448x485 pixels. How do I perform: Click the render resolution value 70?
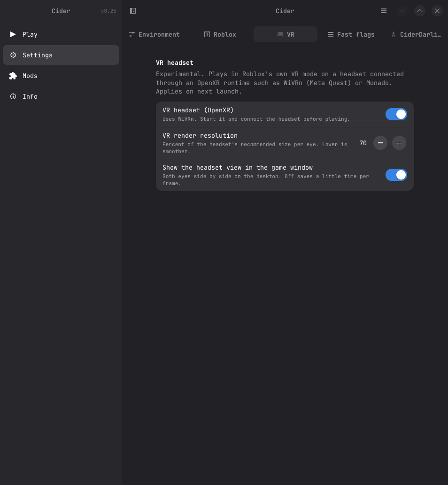point(363,143)
